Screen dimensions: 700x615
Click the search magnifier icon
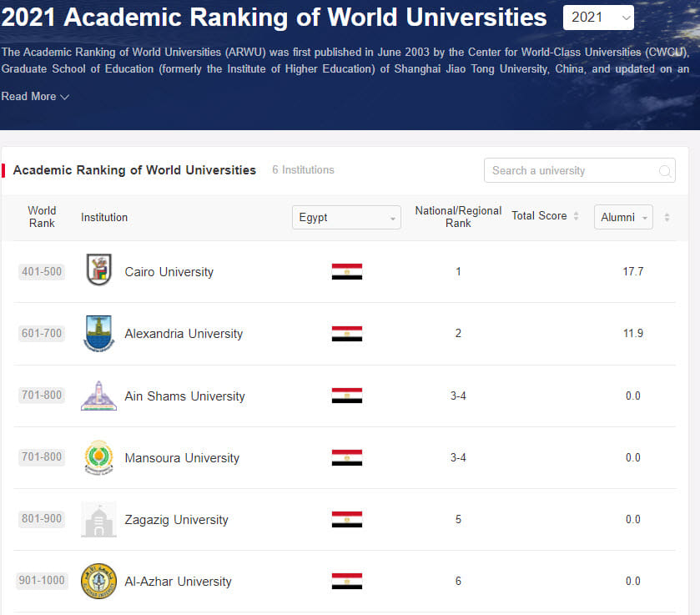pos(665,171)
